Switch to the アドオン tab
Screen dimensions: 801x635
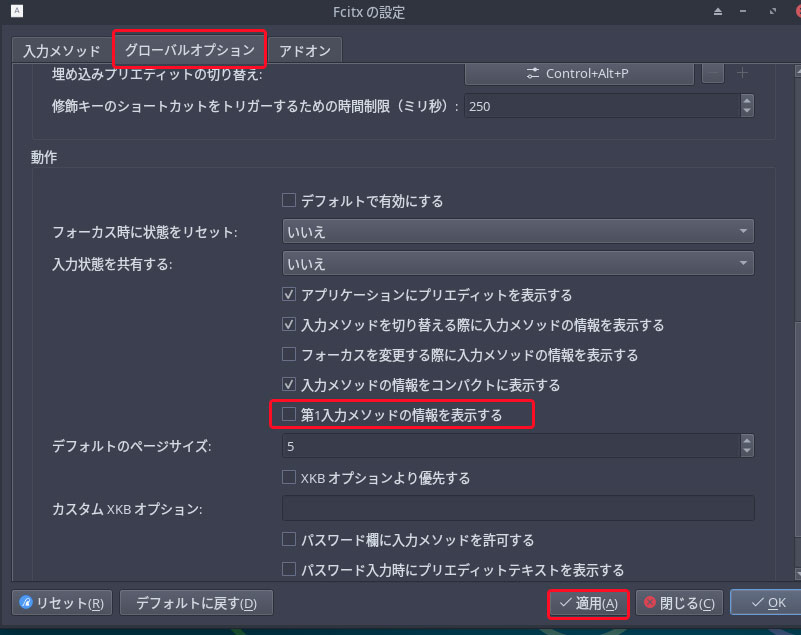click(x=305, y=51)
